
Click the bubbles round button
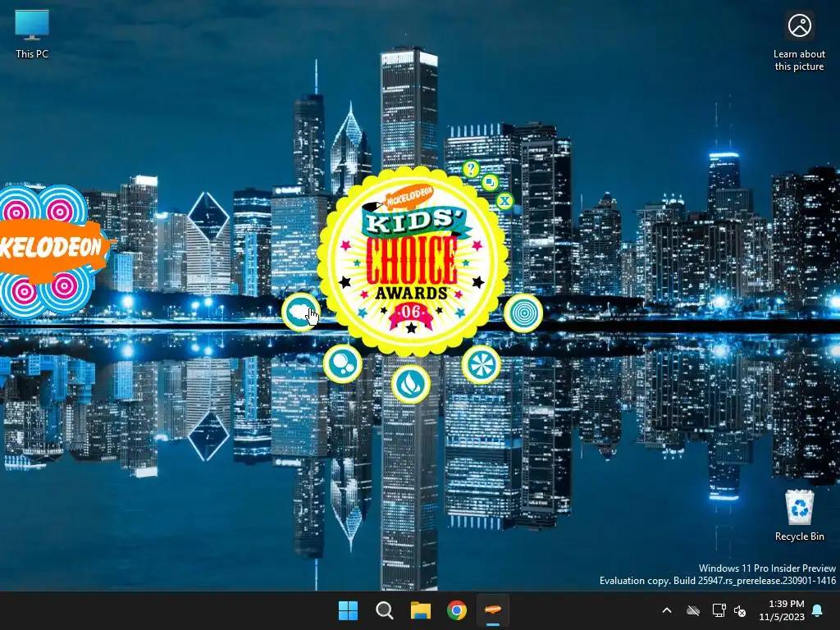[x=342, y=363]
